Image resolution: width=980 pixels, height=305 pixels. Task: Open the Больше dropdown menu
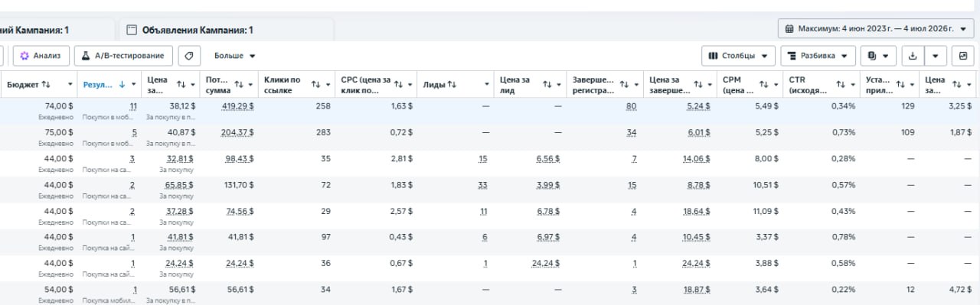[x=234, y=56]
